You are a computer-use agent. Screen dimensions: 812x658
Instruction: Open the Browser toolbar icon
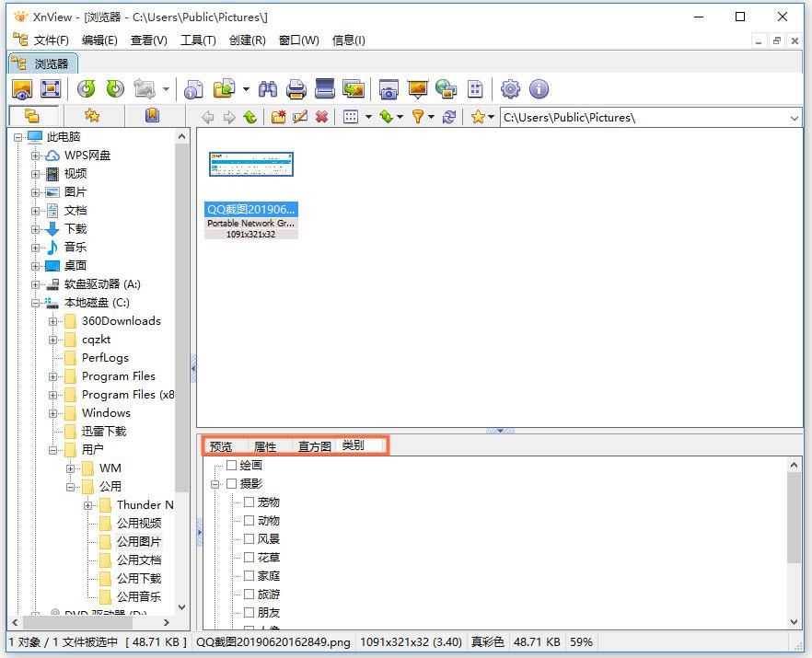pos(22,89)
